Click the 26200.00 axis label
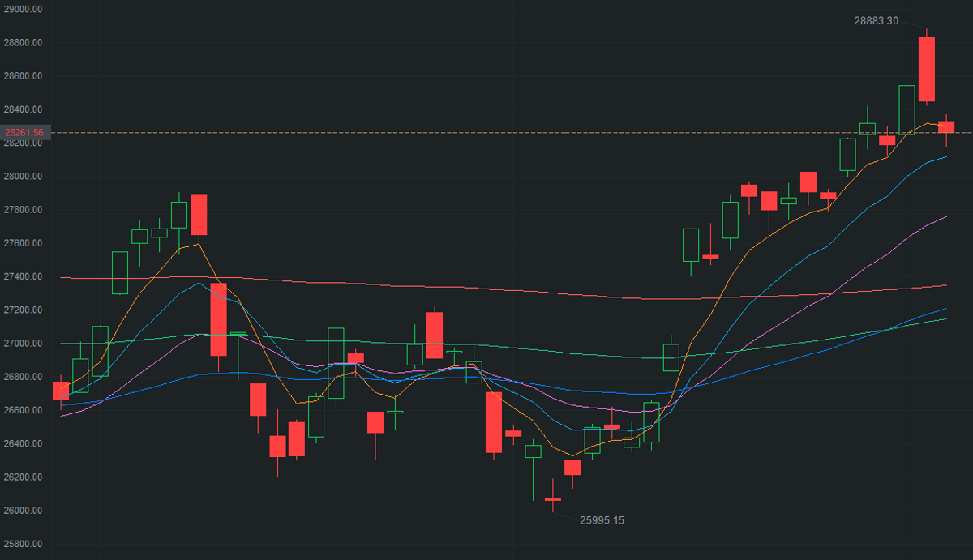This screenshot has width=973, height=560. 23,477
